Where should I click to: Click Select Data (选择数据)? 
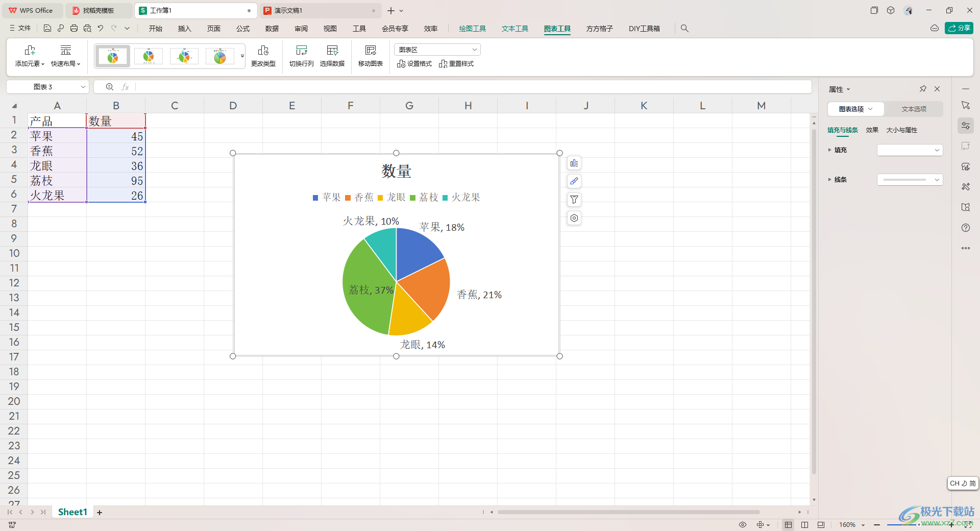point(332,56)
